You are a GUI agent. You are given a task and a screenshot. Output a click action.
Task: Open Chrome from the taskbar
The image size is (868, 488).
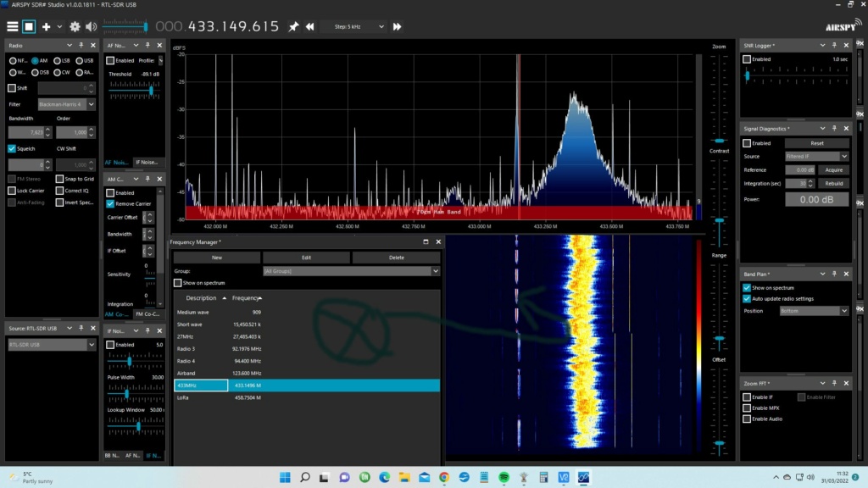[x=444, y=477]
